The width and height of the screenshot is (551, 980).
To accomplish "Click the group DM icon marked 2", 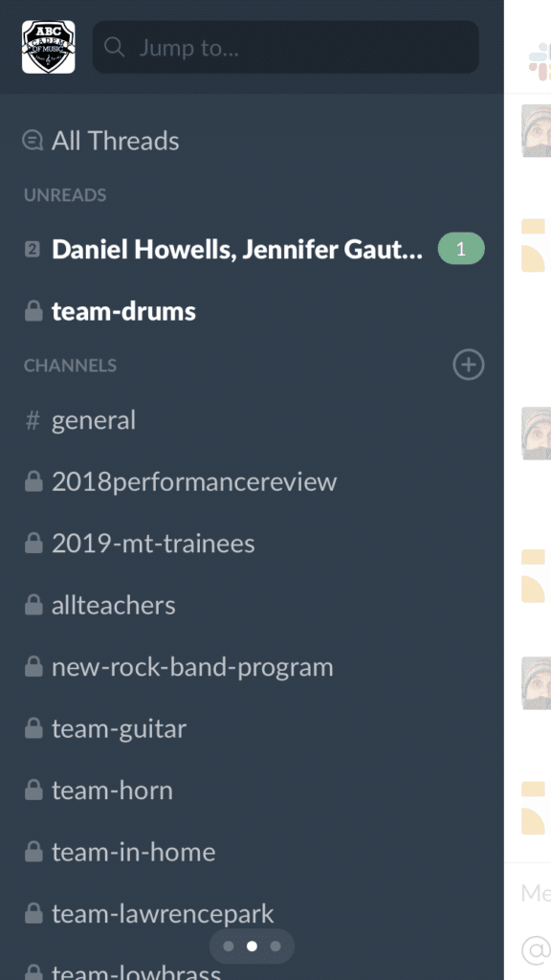I will (33, 250).
